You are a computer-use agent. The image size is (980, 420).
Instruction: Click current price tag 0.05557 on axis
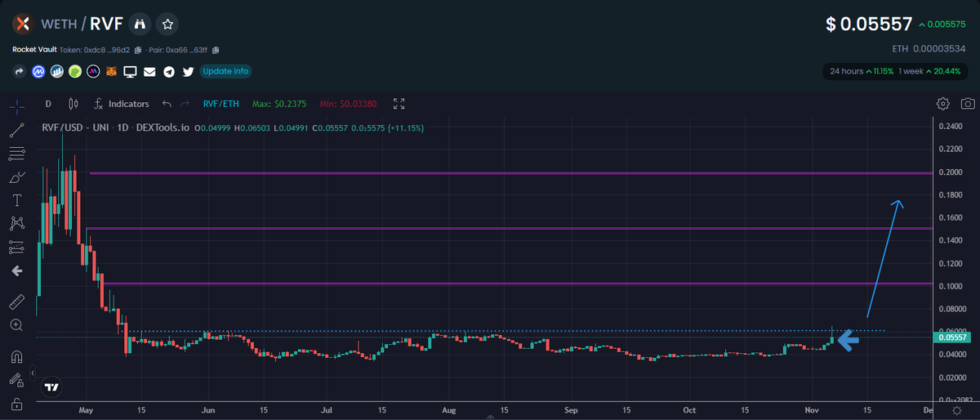coord(952,337)
